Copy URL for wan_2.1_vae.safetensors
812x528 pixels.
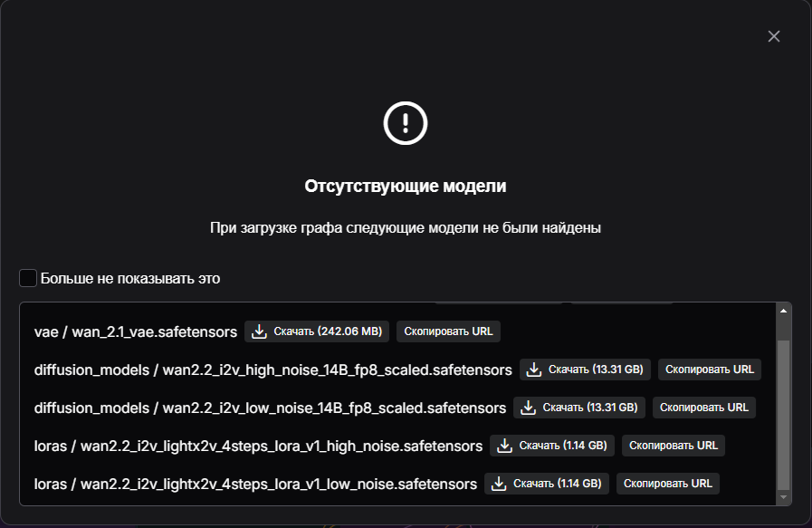pos(448,331)
